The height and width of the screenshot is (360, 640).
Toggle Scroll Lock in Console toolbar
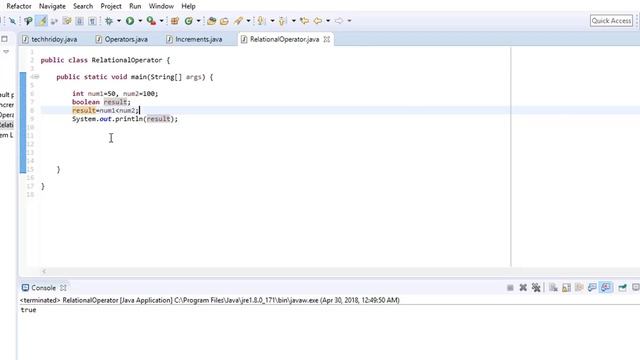coord(567,288)
